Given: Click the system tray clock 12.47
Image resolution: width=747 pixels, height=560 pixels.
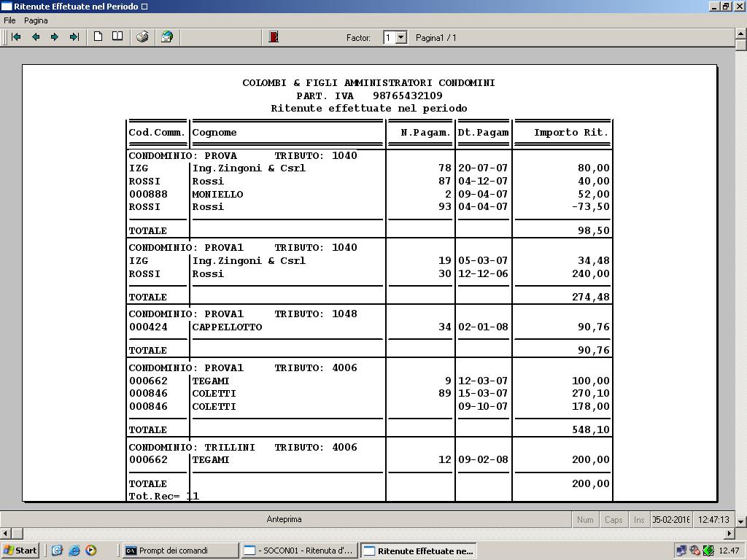Looking at the screenshot, I should pos(729,551).
